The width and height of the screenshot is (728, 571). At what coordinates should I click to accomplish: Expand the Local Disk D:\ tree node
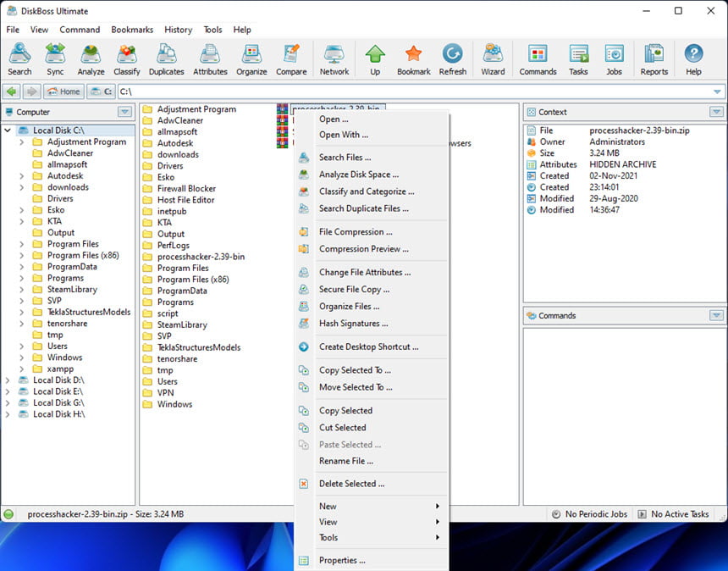point(8,380)
